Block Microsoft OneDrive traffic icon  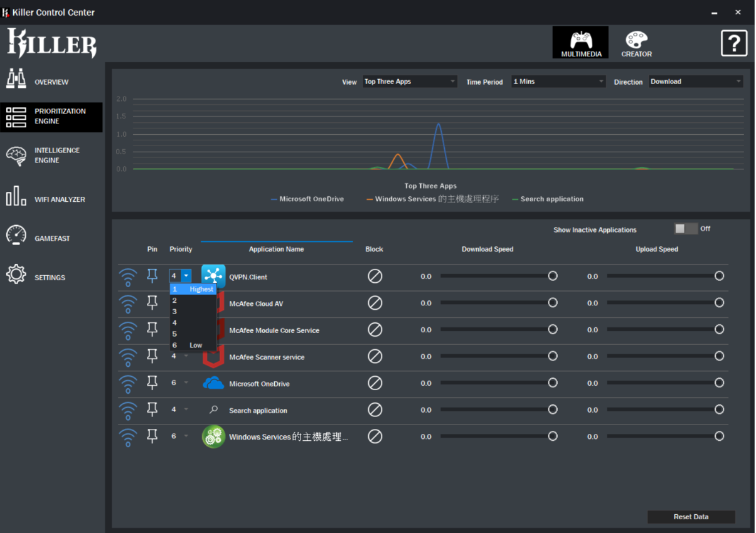(x=375, y=383)
